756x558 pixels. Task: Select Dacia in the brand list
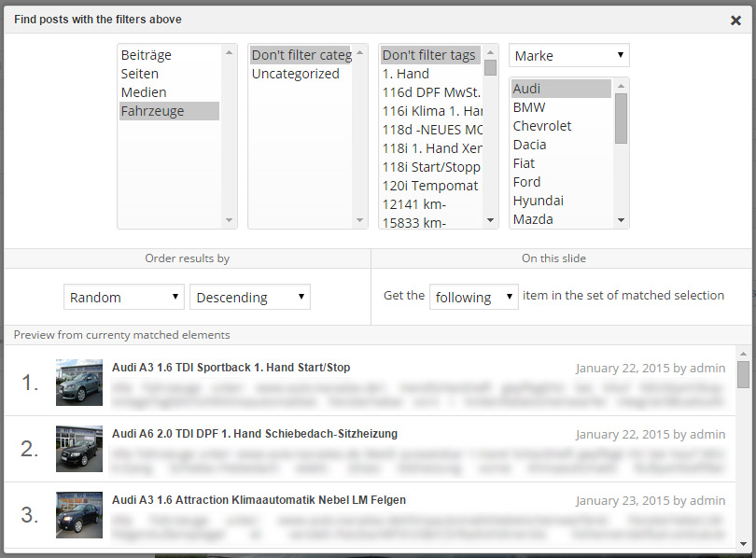[561, 145]
